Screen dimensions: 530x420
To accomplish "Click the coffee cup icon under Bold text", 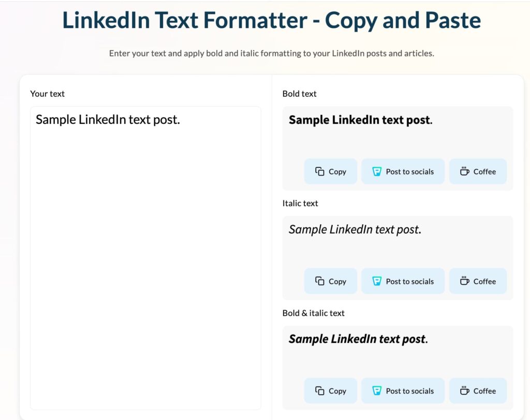I will (465, 171).
